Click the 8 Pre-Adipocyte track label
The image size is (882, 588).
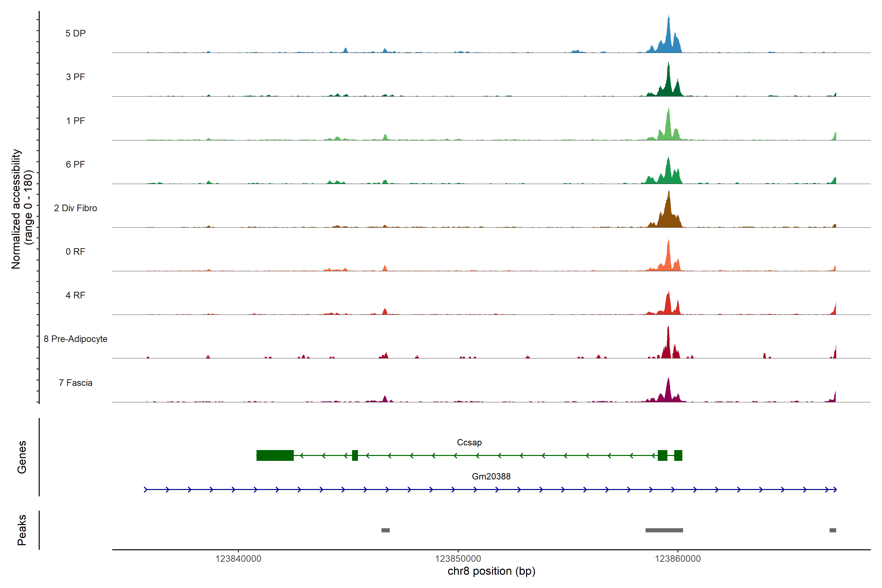tap(75, 339)
